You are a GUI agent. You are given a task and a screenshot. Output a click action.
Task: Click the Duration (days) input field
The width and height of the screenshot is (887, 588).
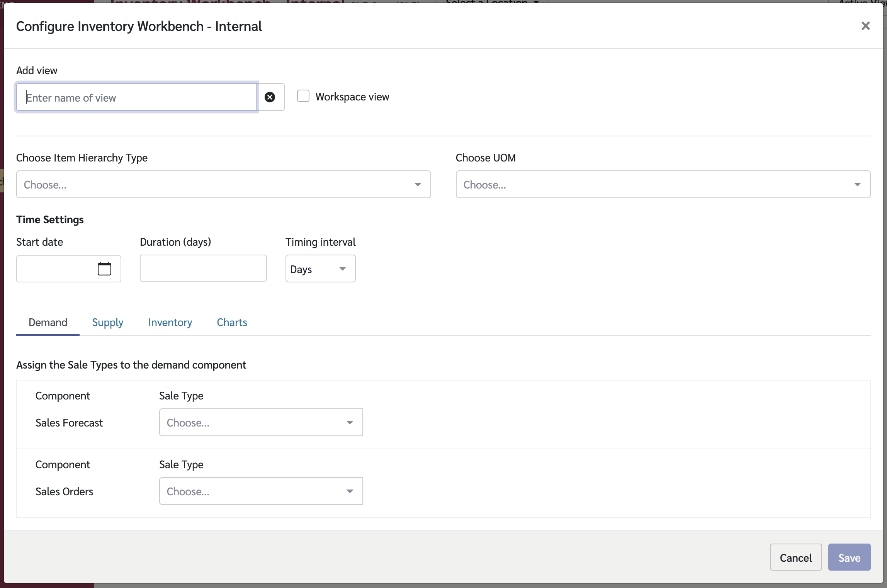coord(203,269)
